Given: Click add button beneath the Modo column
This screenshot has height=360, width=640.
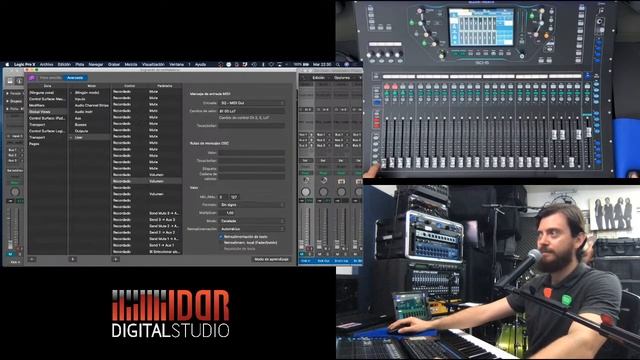Looking at the screenshot, I should pos(73,259).
